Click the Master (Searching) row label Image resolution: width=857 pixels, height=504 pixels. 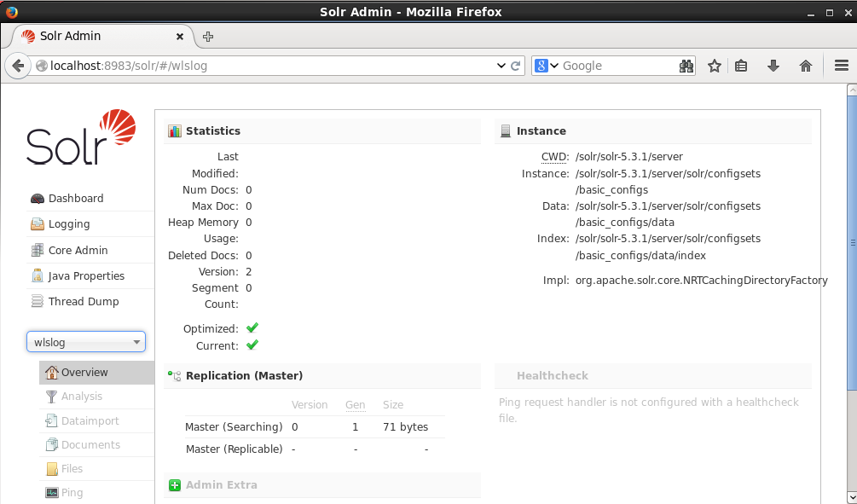(x=234, y=427)
